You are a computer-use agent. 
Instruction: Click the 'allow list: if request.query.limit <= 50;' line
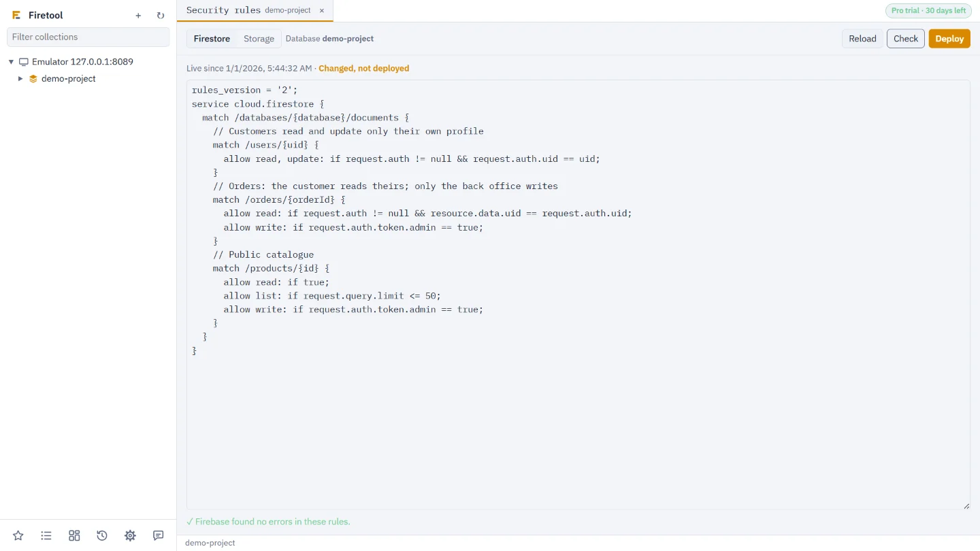click(332, 296)
